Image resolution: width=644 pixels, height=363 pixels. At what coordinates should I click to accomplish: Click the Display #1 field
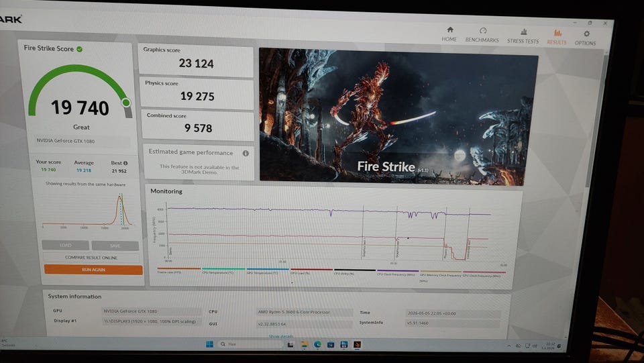point(151,321)
